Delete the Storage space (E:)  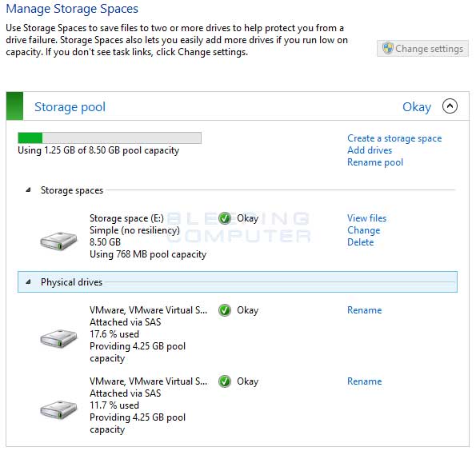click(x=360, y=242)
